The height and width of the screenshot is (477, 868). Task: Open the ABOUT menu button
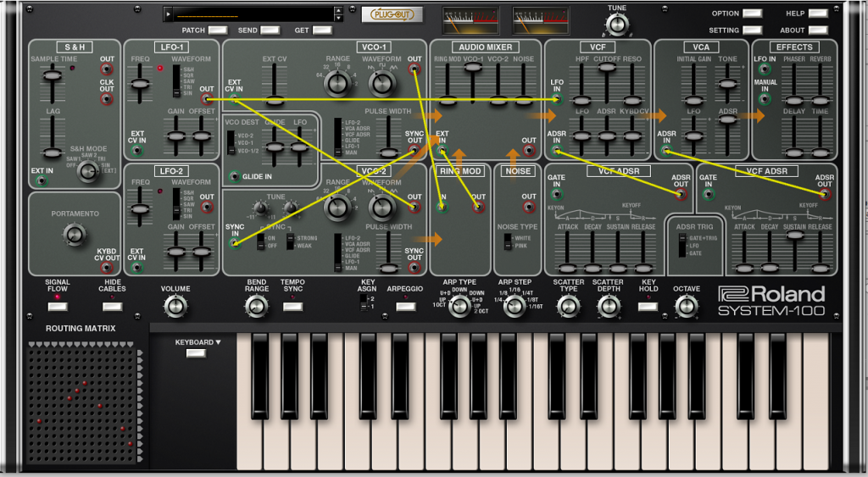tap(818, 30)
